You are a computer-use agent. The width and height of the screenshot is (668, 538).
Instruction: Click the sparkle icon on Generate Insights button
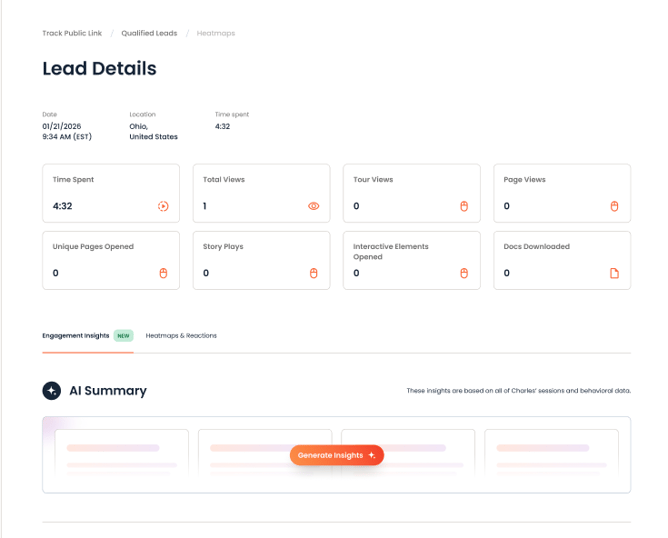point(372,455)
